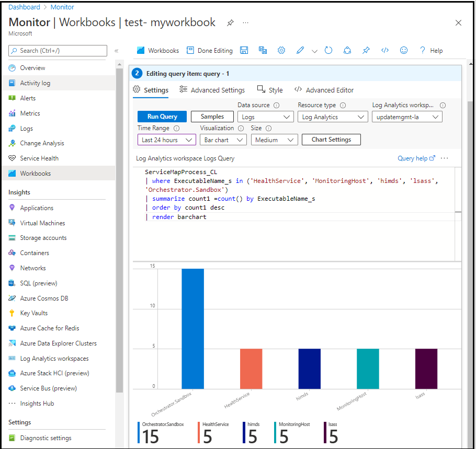Open workbook settings with the gear icon
The width and height of the screenshot is (476, 449).
tap(281, 50)
